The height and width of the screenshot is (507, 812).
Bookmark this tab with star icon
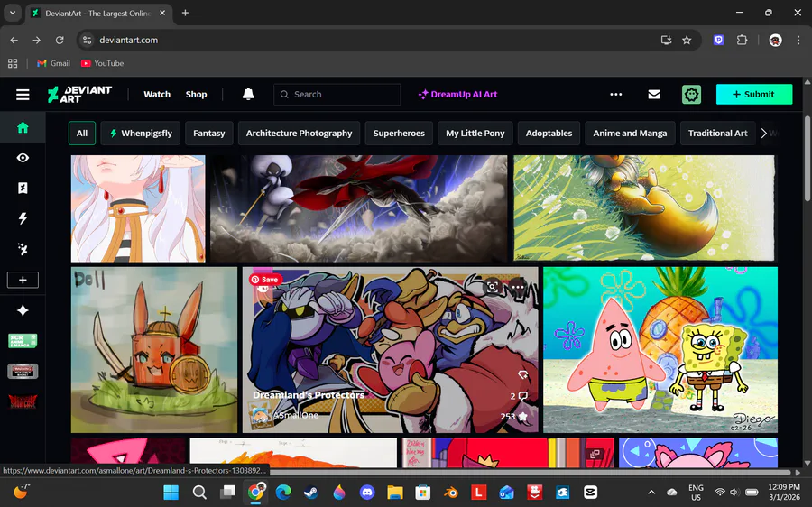click(687, 40)
